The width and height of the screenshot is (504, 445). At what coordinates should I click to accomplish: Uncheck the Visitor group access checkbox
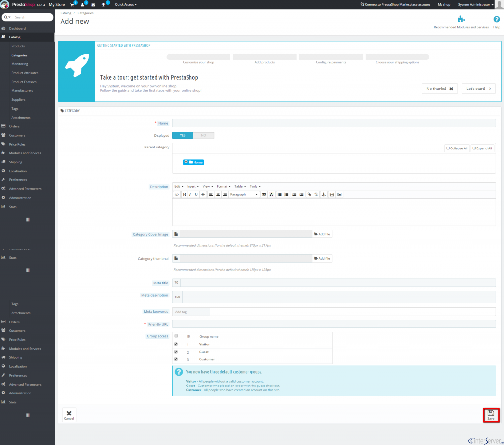click(x=176, y=344)
